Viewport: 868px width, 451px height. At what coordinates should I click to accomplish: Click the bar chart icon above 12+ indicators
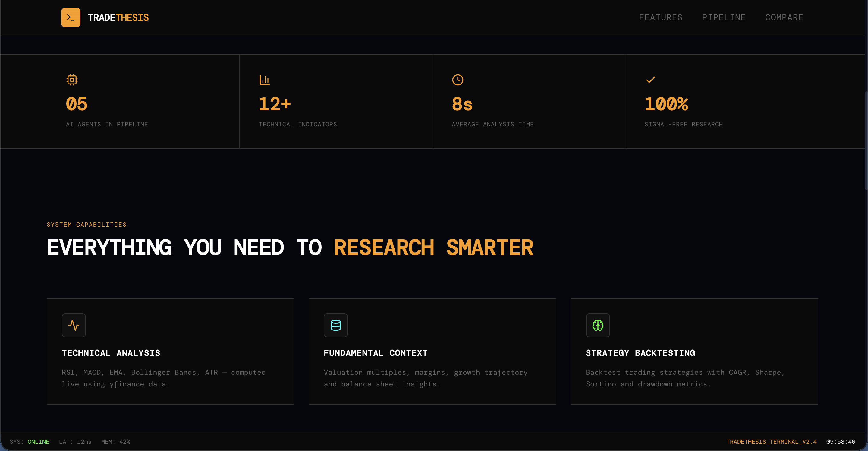click(265, 80)
